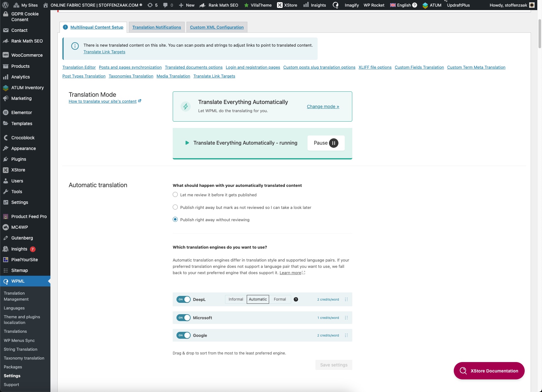Open WP Rocket admin bar item
Screen dimensions: 542x392
pos(374,5)
